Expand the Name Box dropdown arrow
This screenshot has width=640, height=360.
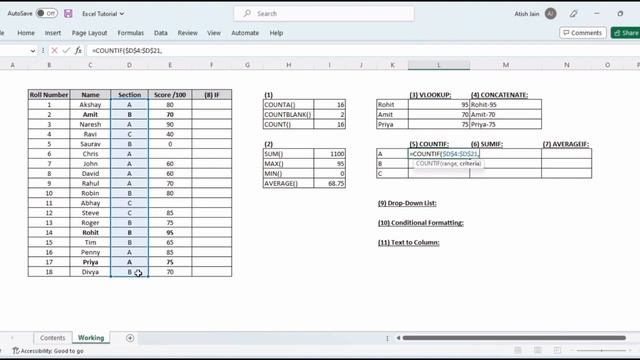pyautogui.click(x=33, y=51)
